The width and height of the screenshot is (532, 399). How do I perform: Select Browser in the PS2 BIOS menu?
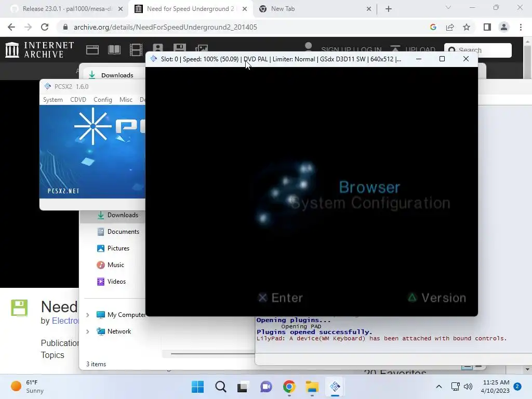[x=369, y=187]
